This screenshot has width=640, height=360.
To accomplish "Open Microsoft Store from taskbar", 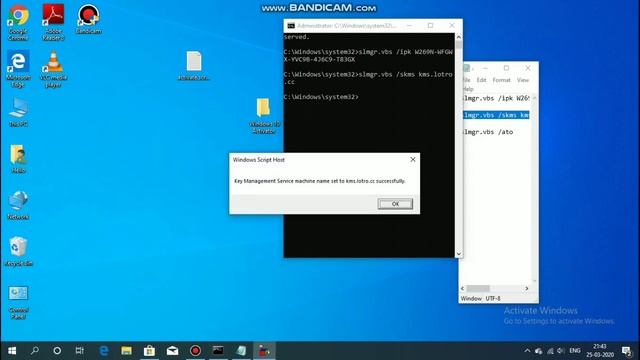I will [149, 351].
